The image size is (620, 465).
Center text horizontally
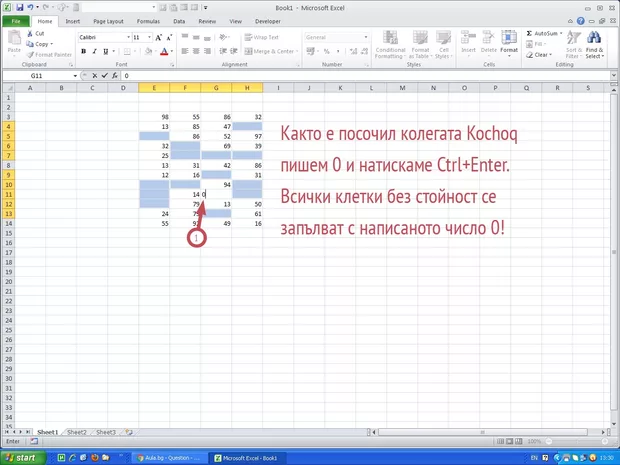click(196, 51)
